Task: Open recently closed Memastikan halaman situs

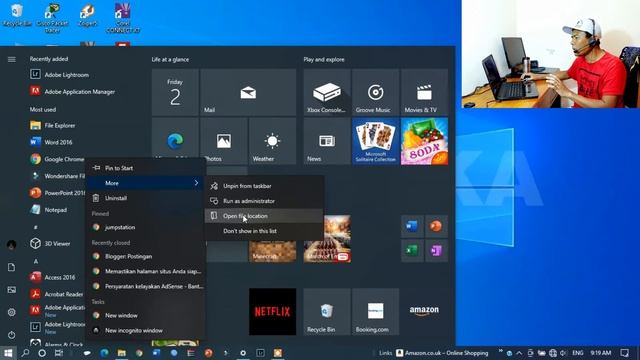Action: point(146,271)
